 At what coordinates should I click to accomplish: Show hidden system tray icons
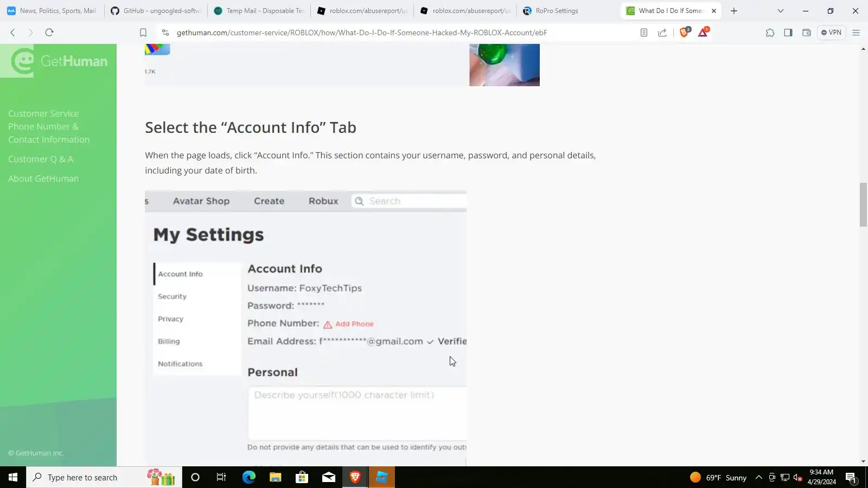click(759, 477)
